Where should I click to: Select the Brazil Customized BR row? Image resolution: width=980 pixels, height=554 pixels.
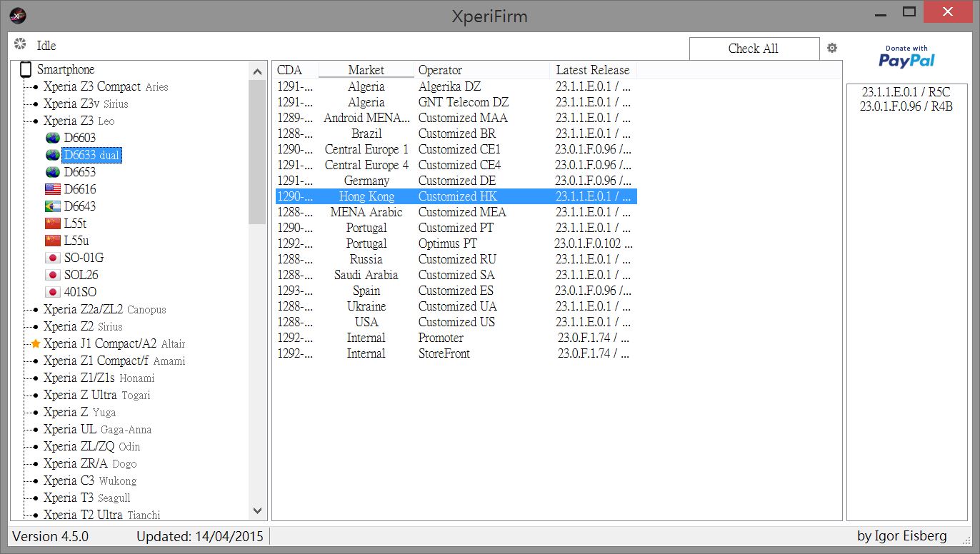click(x=456, y=134)
